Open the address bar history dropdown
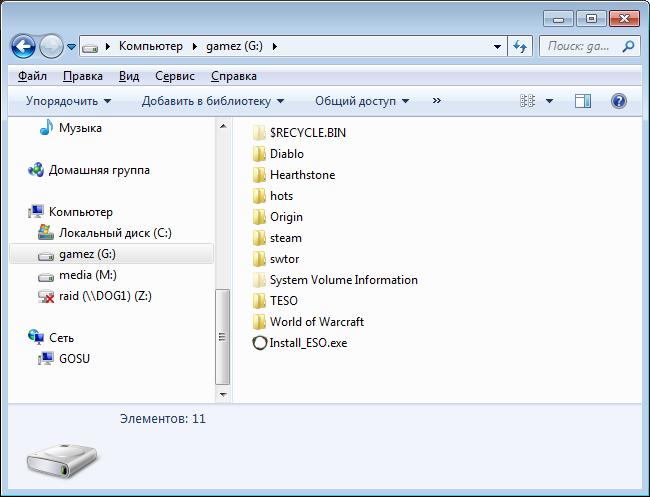Viewport: 650px width, 497px height. (497, 47)
